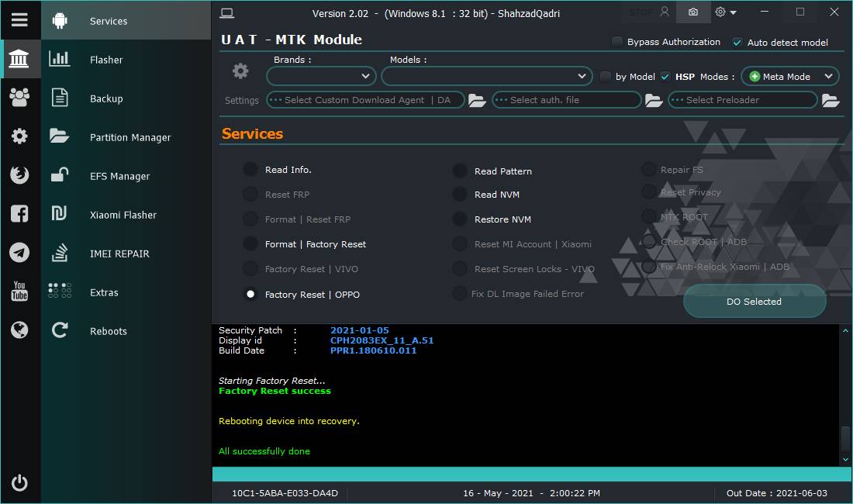Toggle the Auto detect model checkbox
The width and height of the screenshot is (853, 504).
737,42
